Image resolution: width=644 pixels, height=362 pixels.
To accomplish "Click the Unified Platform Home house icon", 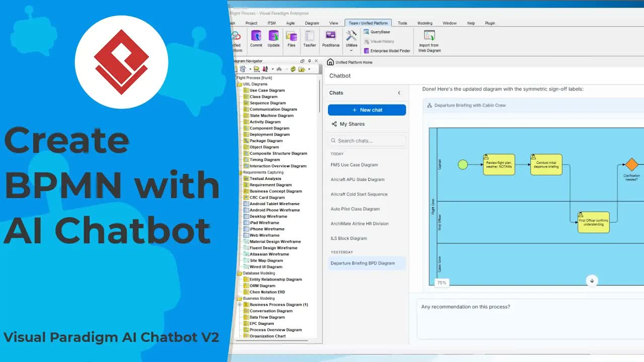I will click(x=330, y=62).
